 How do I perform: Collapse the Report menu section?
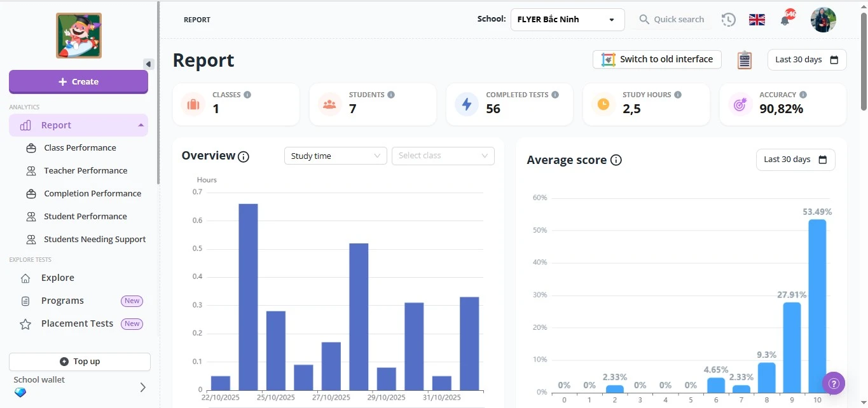tap(141, 125)
